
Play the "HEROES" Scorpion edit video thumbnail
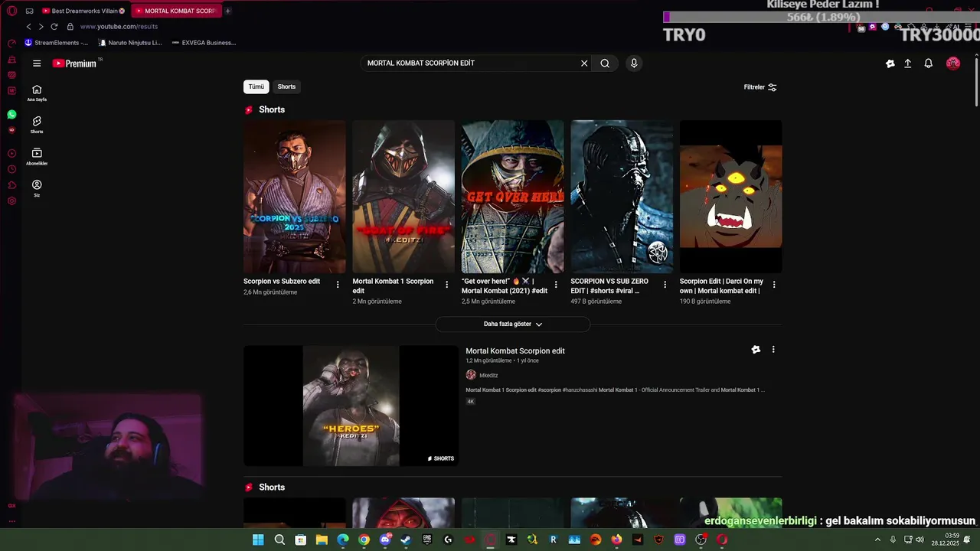tap(351, 406)
